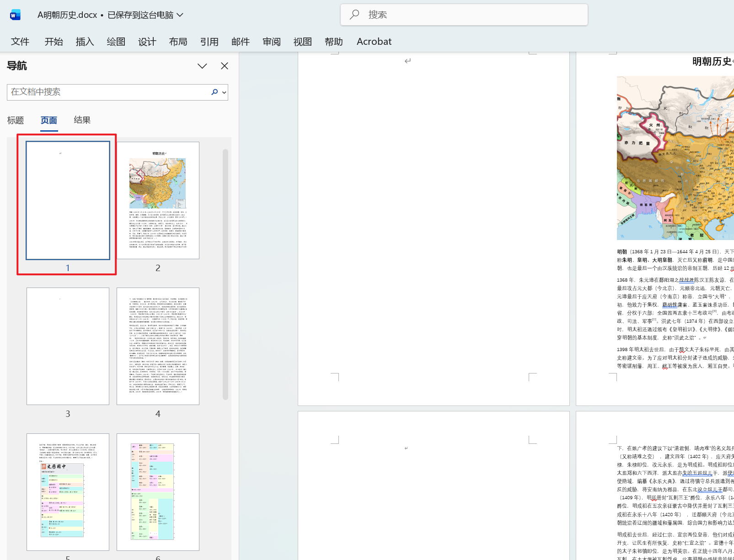This screenshot has width=734, height=560.
Task: Click inside the 在文档中搜索 search field
Action: coord(105,92)
